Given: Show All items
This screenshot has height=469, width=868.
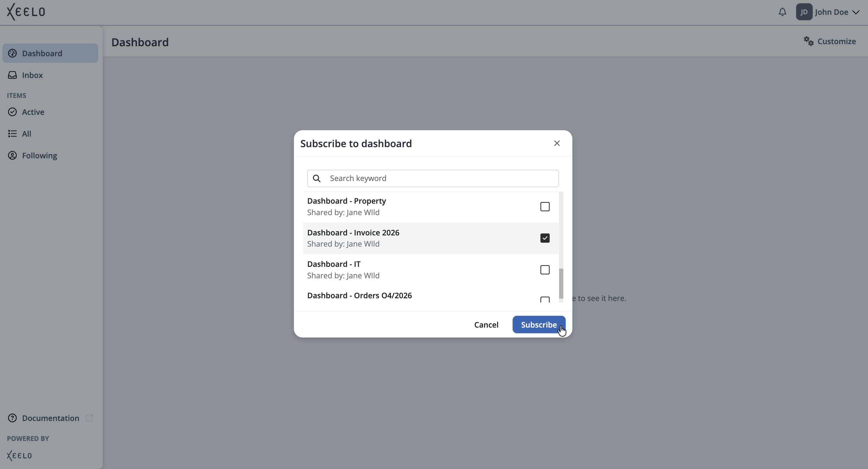Looking at the screenshot, I should (x=27, y=134).
